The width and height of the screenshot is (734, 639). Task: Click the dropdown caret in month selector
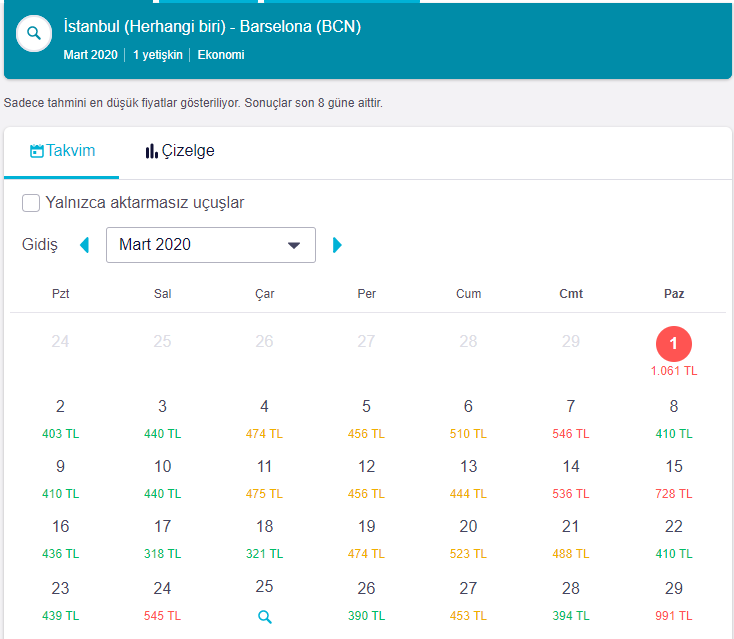[294, 245]
